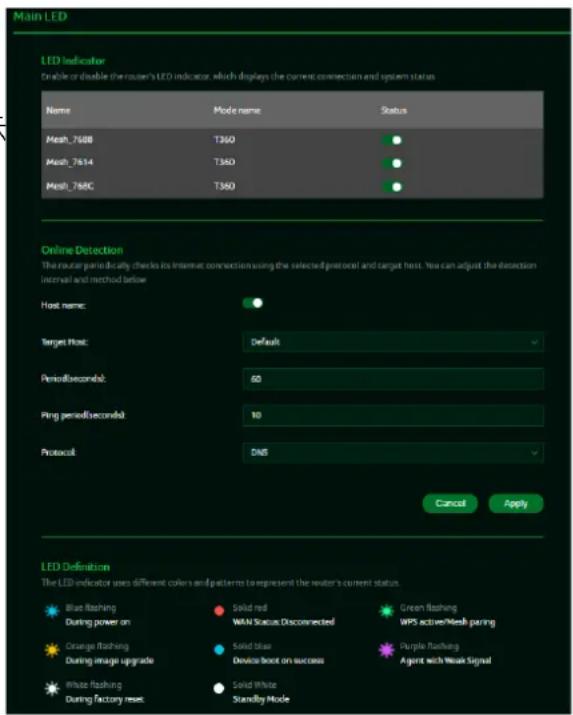Click the Main LED page title
The height and width of the screenshot is (715, 573).
coord(40,17)
